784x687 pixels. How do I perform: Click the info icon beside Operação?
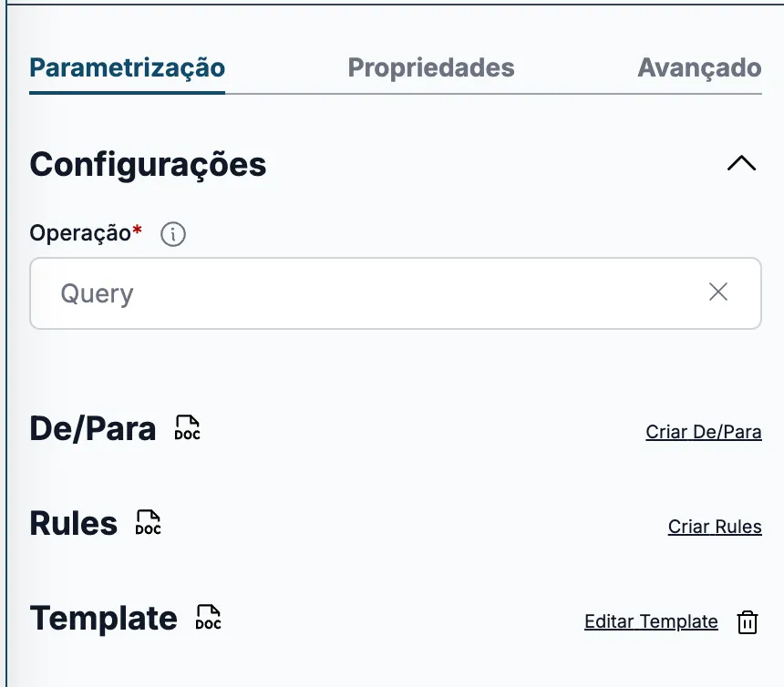point(173,234)
